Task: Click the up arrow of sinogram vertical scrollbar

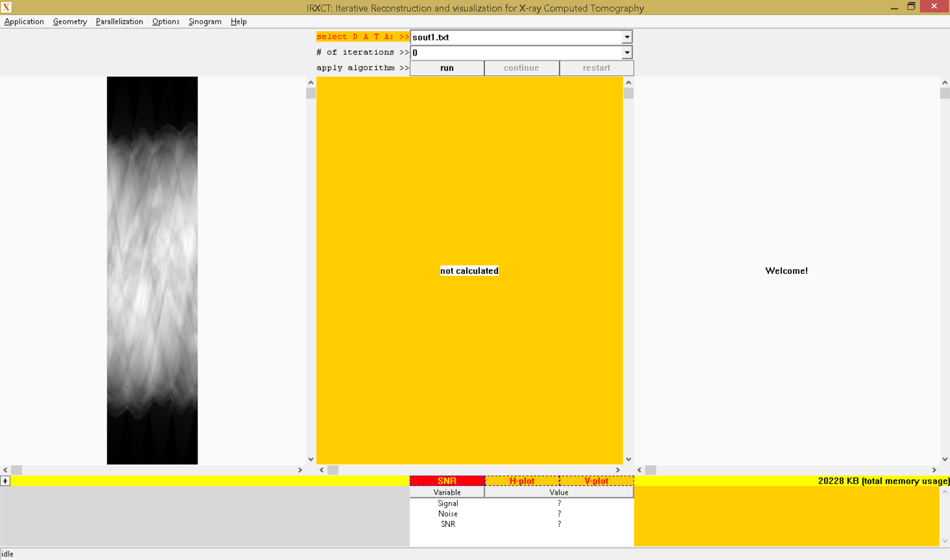Action: coord(311,82)
